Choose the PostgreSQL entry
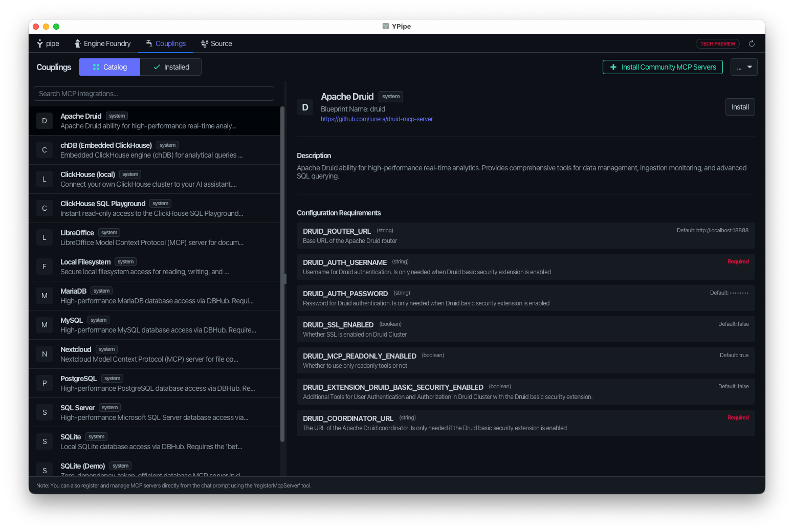Viewport: 794px width, 532px height. [155, 383]
